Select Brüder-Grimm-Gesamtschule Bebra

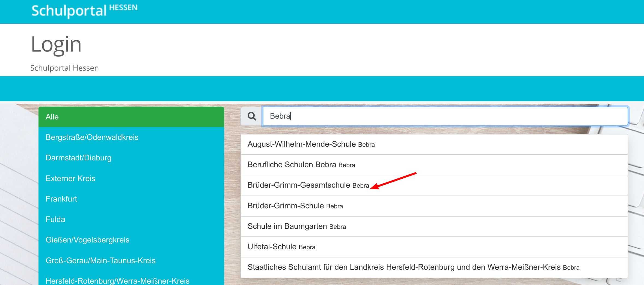pyautogui.click(x=434, y=185)
